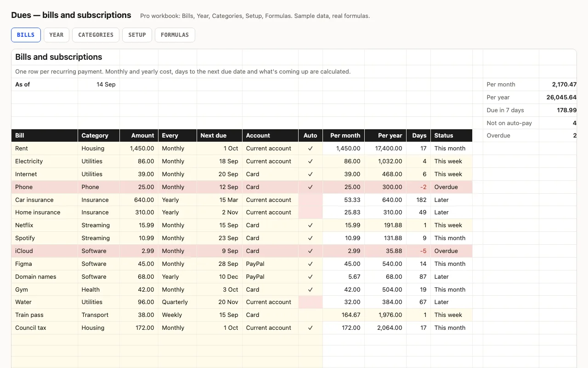This screenshot has width=588, height=368.
Task: Select the Bills tab
Action: [x=26, y=35]
